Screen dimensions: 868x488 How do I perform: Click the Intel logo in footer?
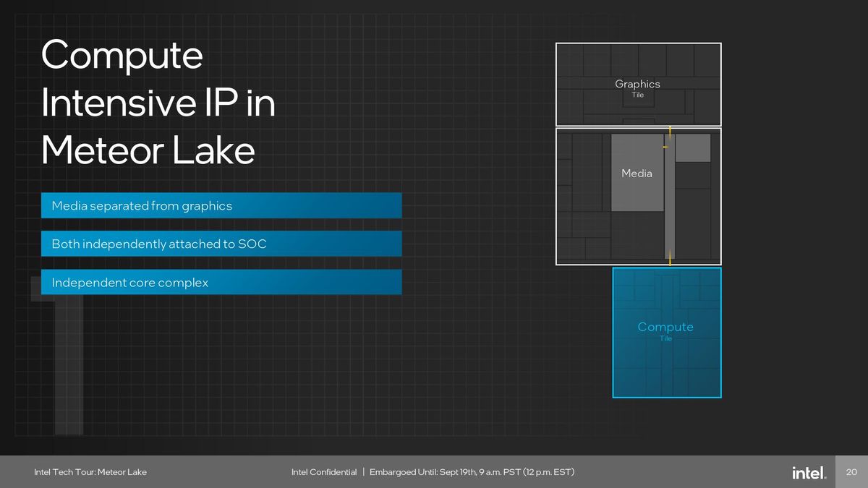809,473
